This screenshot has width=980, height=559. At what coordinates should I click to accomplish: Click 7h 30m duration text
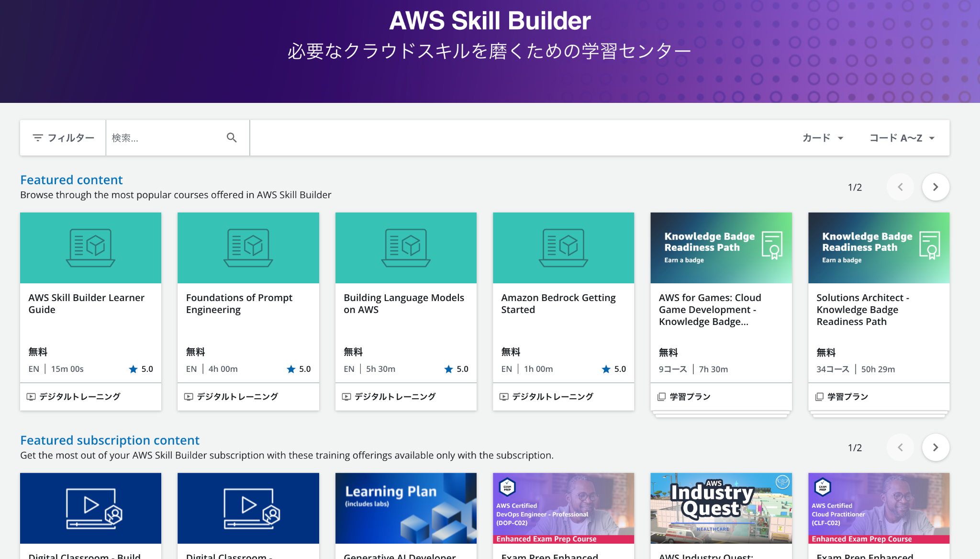713,369
